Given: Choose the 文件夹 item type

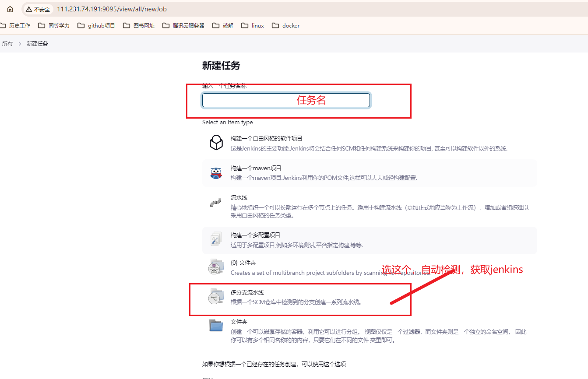Looking at the screenshot, I should pyautogui.click(x=370, y=330).
